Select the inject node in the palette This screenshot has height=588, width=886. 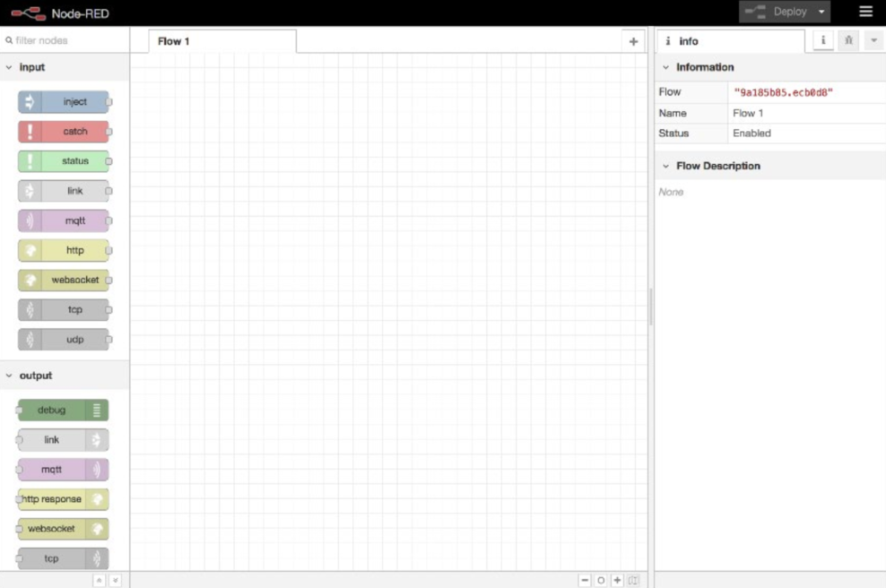64,102
